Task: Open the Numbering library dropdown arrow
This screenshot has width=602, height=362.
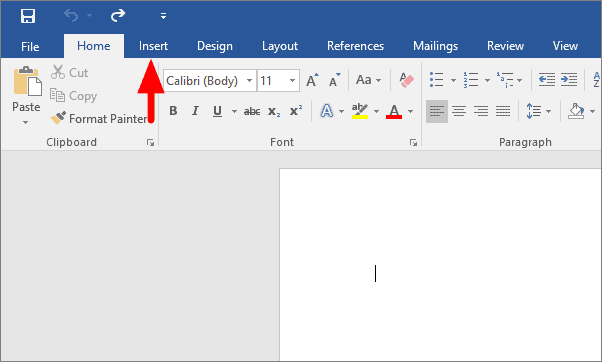Action: tap(487, 80)
